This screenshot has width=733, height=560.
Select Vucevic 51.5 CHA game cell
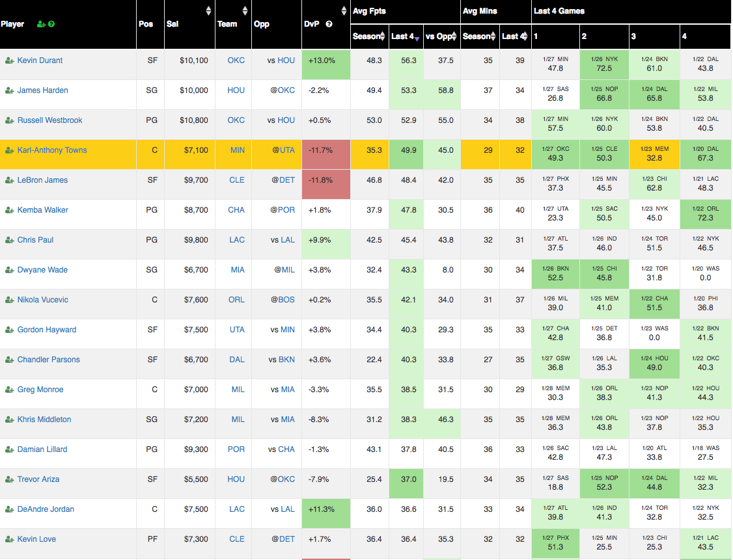[x=654, y=304]
